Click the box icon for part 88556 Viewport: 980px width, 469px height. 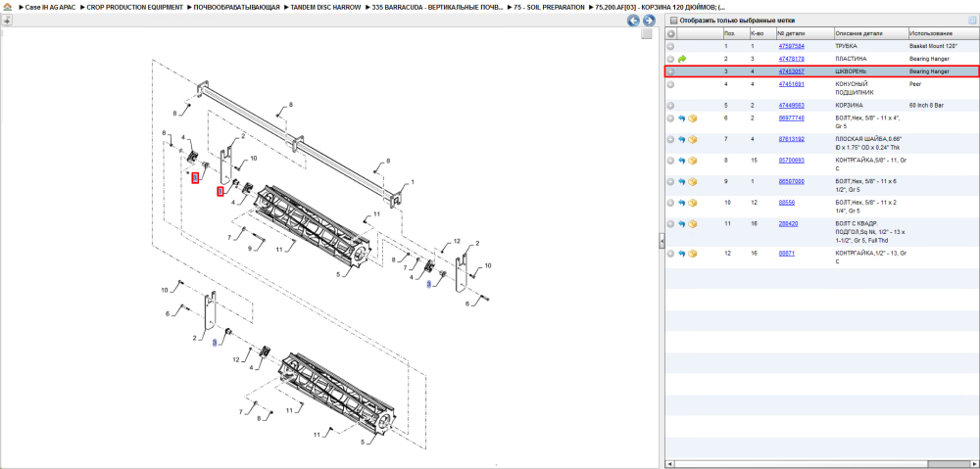(x=693, y=203)
